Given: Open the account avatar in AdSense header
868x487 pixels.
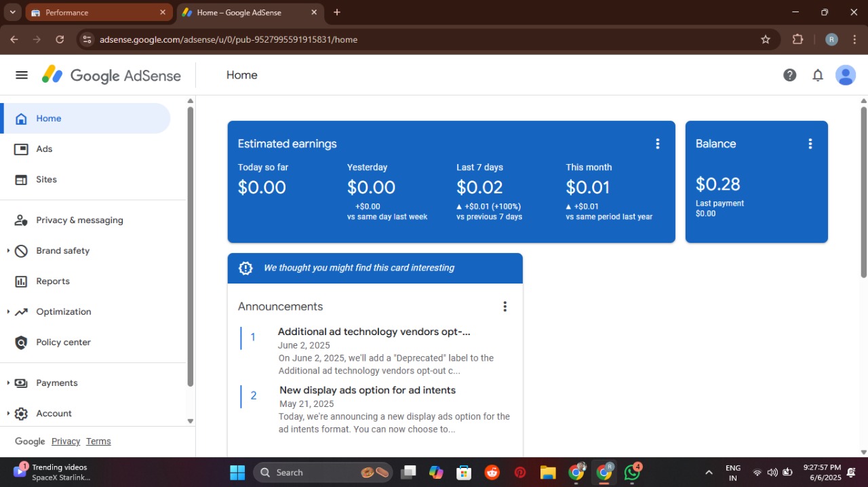Looking at the screenshot, I should click(x=846, y=75).
